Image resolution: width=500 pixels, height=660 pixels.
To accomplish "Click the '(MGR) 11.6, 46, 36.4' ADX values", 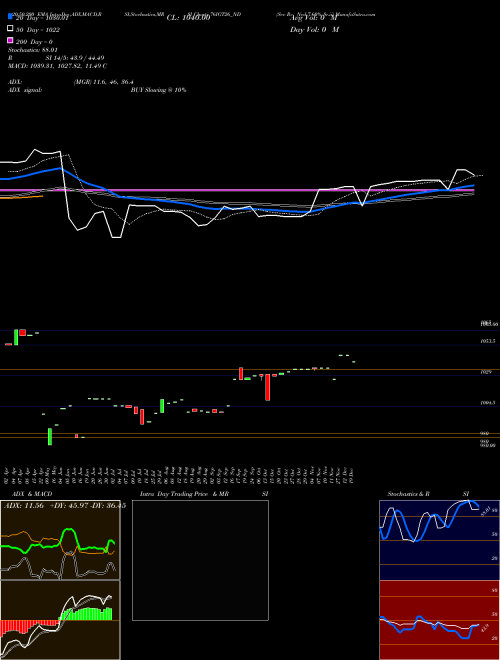I will pos(104,82).
